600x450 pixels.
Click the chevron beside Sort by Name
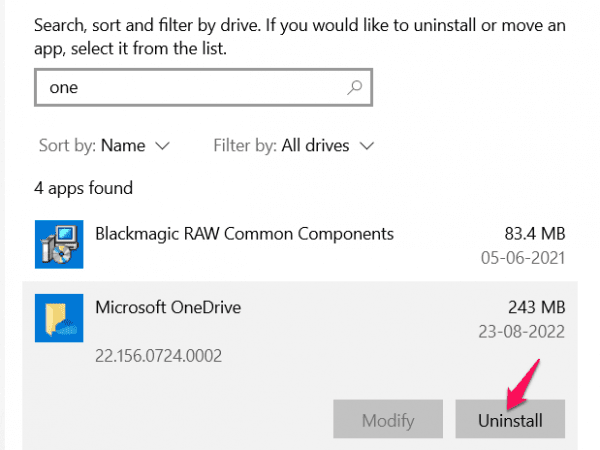(162, 146)
